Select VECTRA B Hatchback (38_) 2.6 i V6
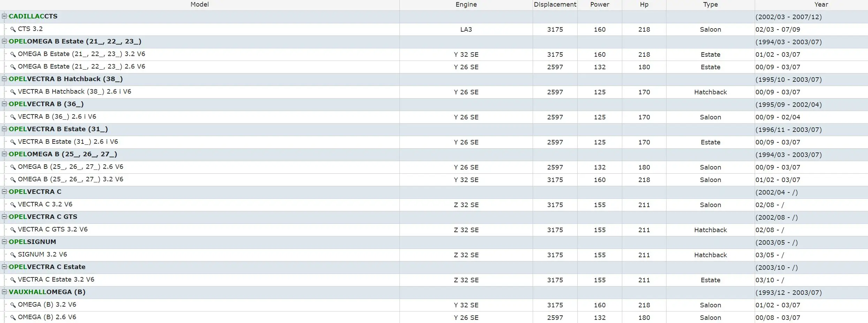The image size is (868, 323). tap(434, 92)
